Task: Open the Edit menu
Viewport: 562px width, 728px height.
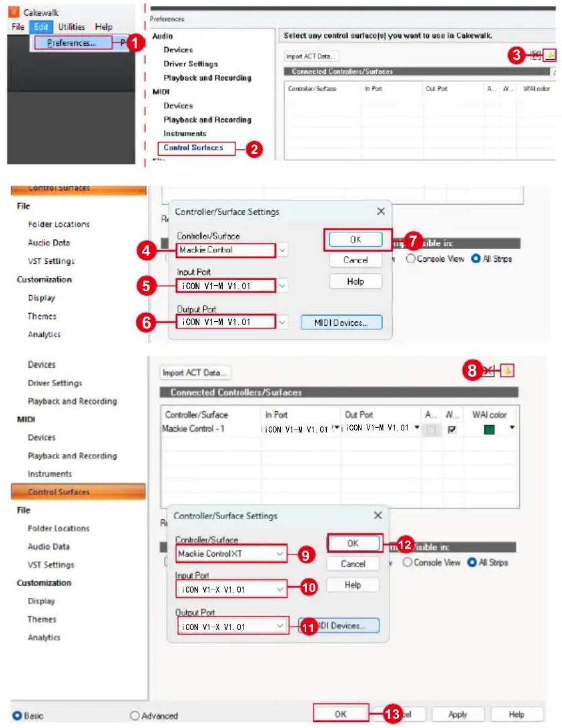Action: click(x=41, y=27)
